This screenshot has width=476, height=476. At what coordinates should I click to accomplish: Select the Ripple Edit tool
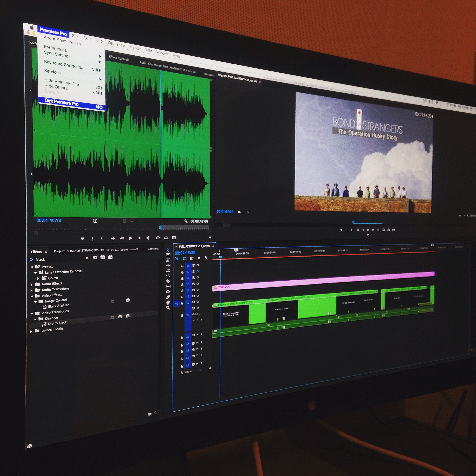tap(168, 265)
